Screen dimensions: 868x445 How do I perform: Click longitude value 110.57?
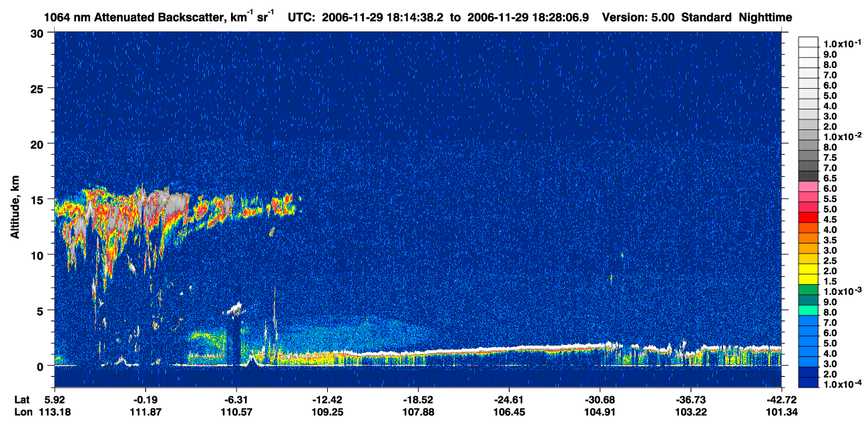pyautogui.click(x=235, y=412)
